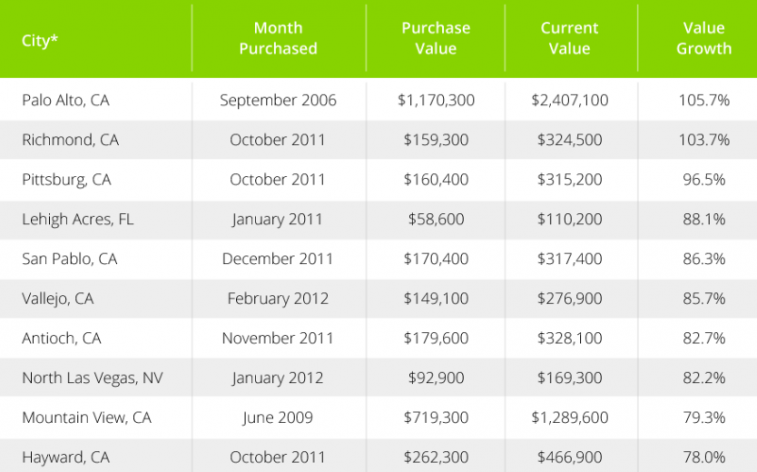Select the Pittsburg, CA row label
This screenshot has width=757, height=472.
[66, 180]
